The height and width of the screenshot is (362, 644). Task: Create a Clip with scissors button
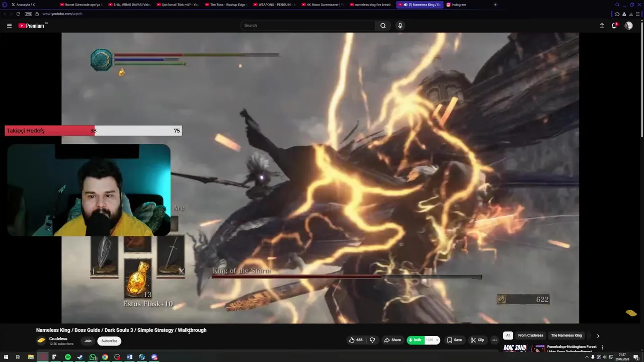[x=477, y=340]
